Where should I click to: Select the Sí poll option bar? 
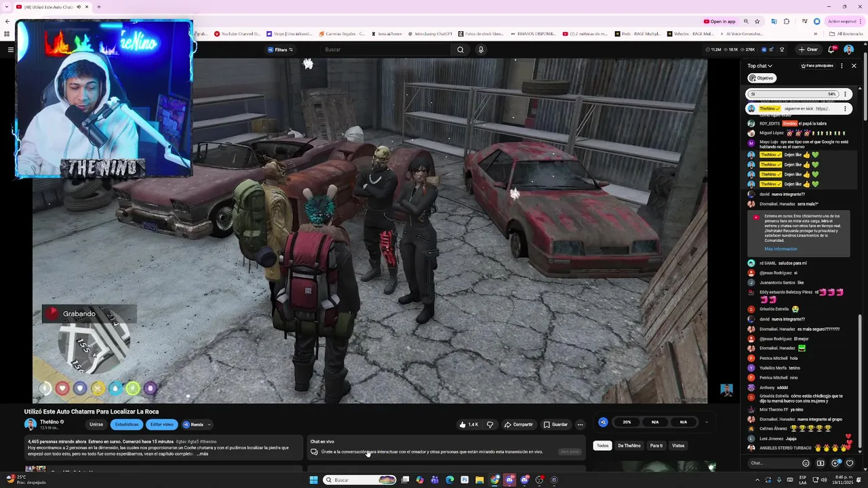(x=793, y=94)
